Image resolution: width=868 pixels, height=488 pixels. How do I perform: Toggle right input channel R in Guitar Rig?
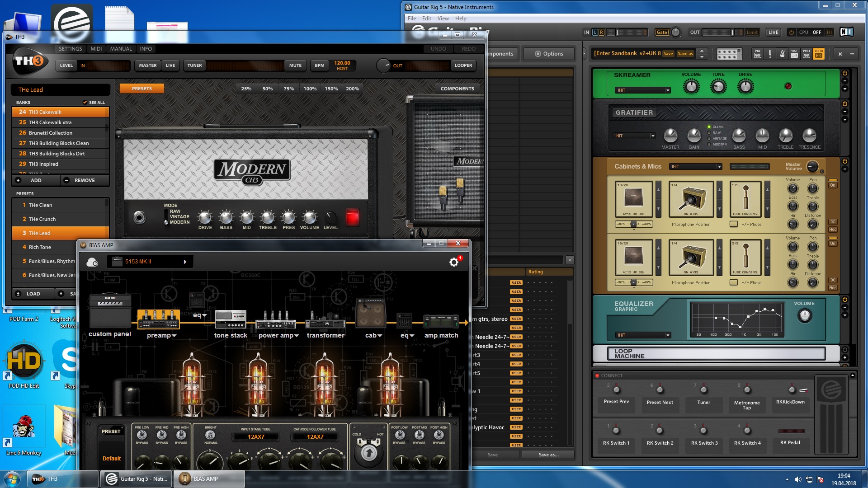point(601,32)
